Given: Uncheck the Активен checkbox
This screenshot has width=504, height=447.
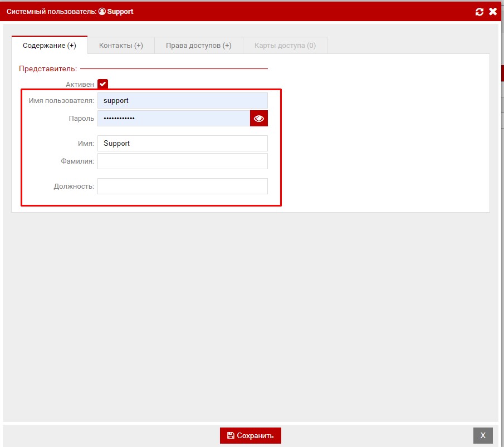Looking at the screenshot, I should pos(102,84).
